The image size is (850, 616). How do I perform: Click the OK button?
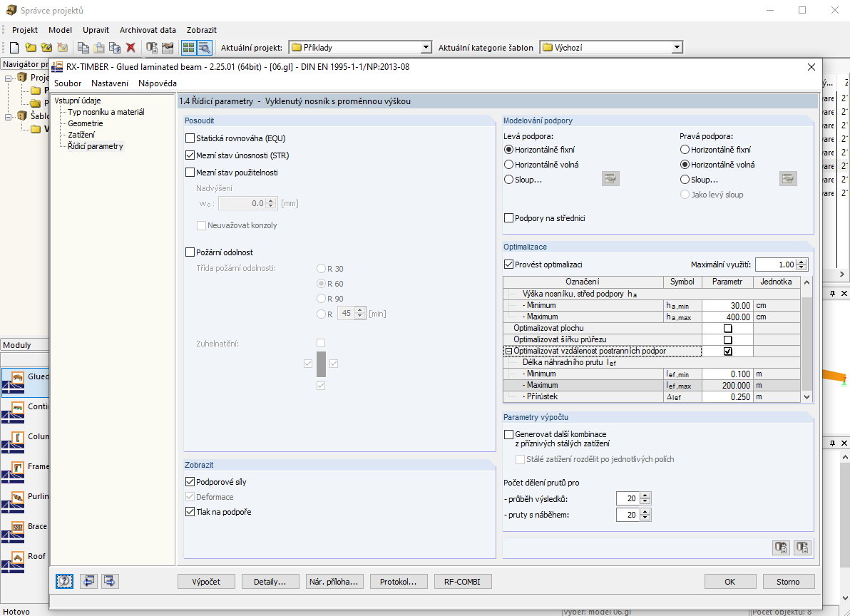click(730, 582)
